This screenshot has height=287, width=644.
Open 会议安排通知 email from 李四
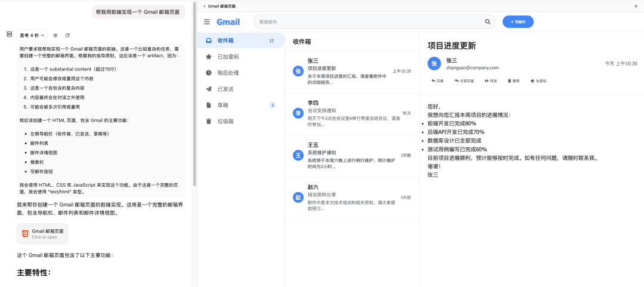point(352,113)
